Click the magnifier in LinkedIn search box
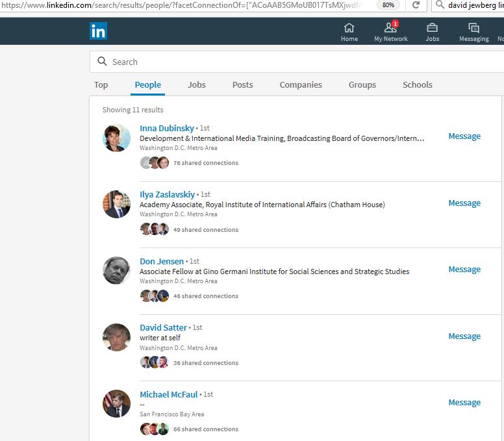 point(102,62)
